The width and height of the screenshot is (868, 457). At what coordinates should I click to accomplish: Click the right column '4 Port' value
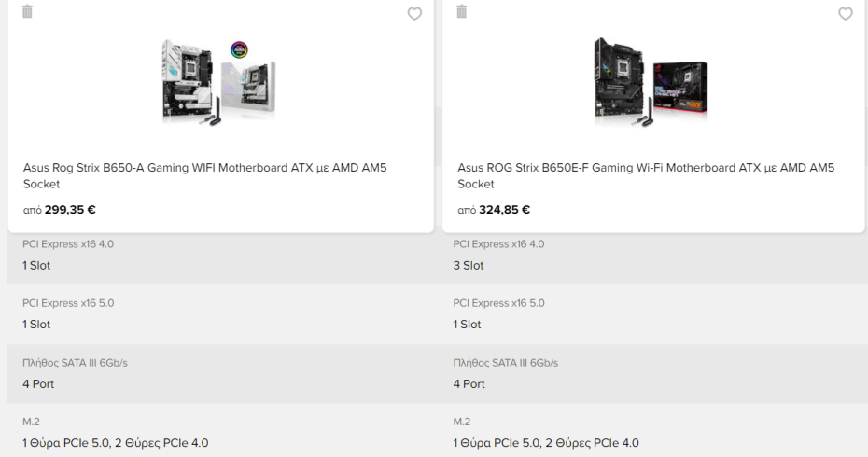pyautogui.click(x=469, y=384)
